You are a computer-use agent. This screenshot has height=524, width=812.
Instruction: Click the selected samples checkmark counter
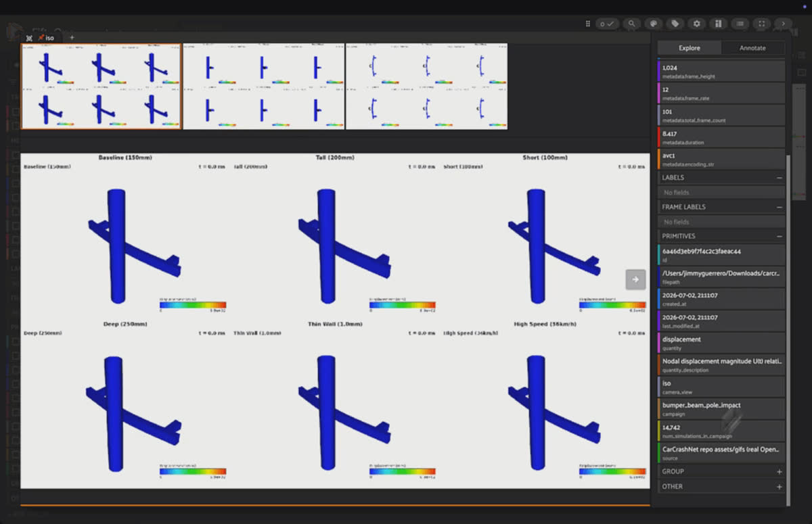(606, 24)
